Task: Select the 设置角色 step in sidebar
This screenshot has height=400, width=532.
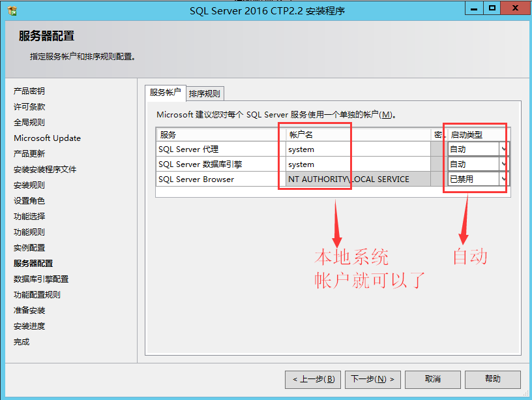Action: tap(29, 201)
